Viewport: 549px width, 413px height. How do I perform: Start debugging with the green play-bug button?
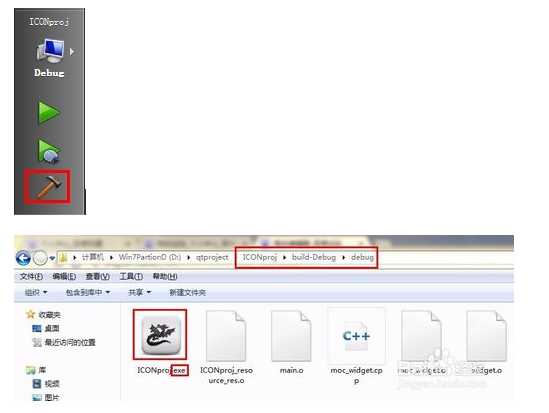pos(49,151)
